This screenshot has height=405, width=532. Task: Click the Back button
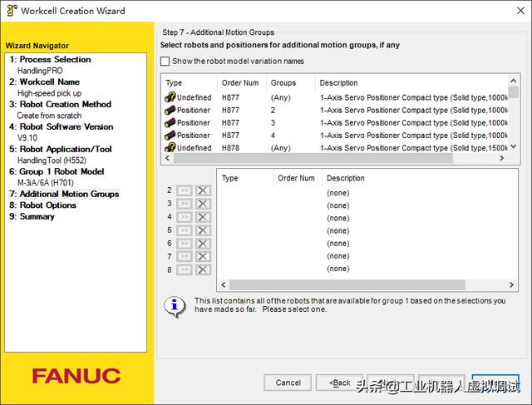[340, 383]
